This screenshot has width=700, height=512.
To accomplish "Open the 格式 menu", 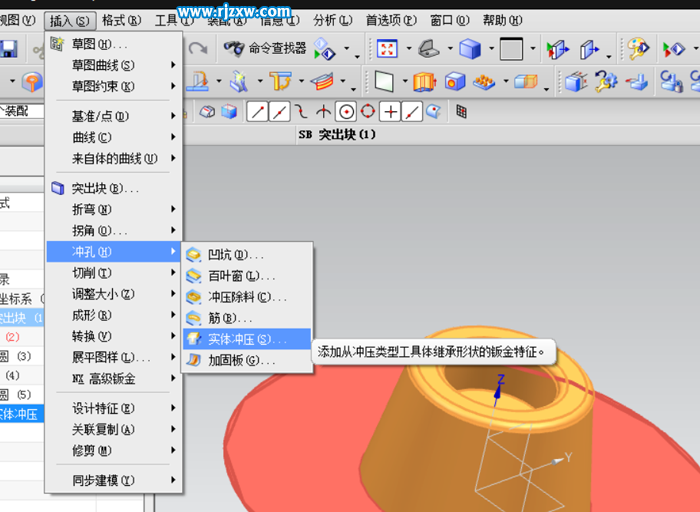I will pyautogui.click(x=121, y=20).
